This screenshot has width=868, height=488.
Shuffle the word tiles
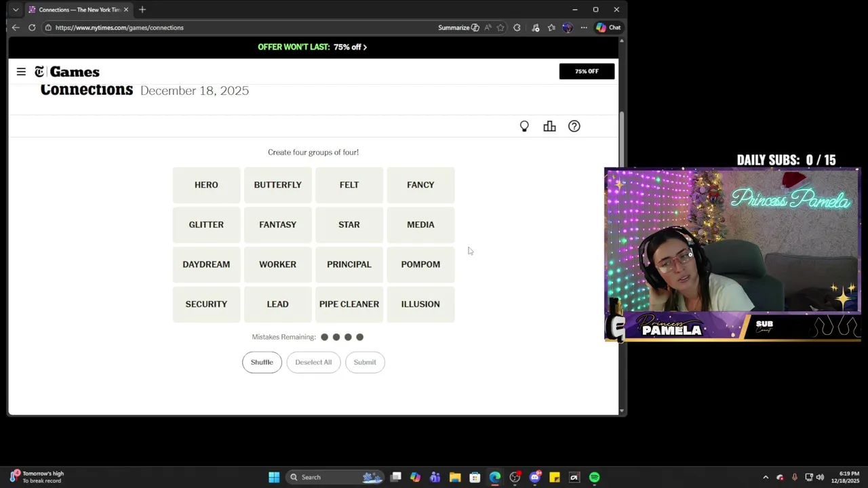coord(262,362)
